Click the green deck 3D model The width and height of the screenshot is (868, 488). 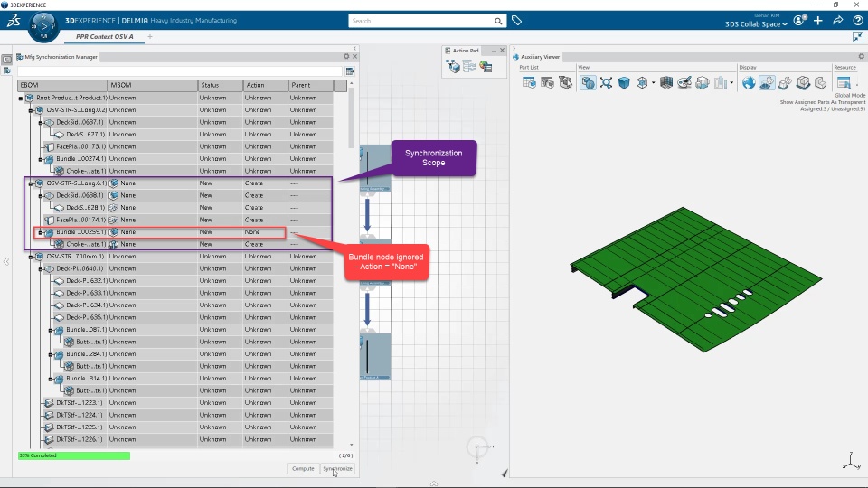[696, 279]
